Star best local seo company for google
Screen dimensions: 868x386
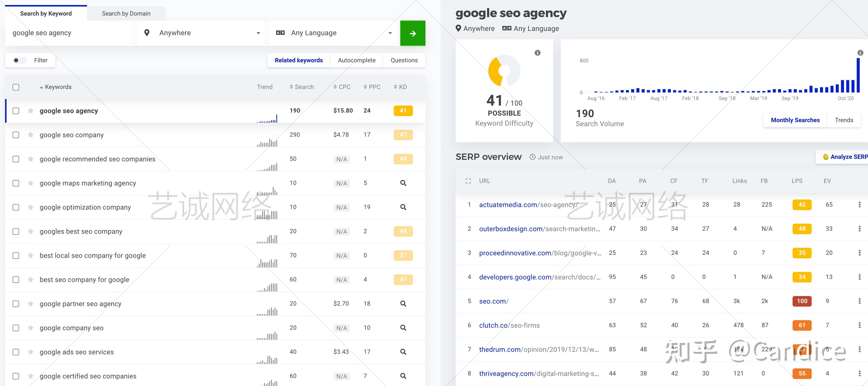pyautogui.click(x=31, y=256)
